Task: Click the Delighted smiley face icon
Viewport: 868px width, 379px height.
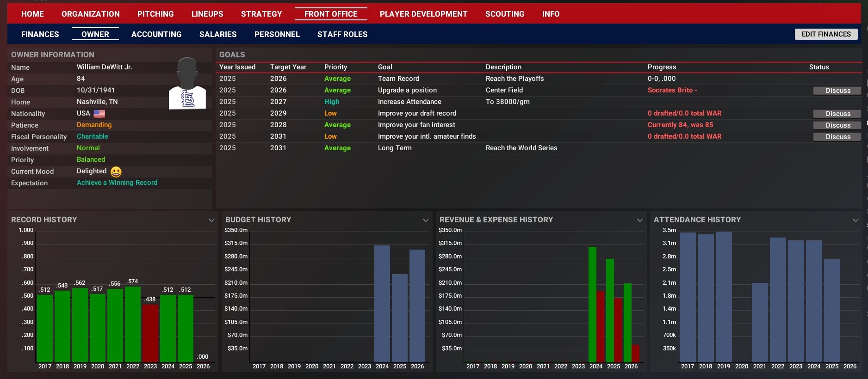Action: point(116,171)
